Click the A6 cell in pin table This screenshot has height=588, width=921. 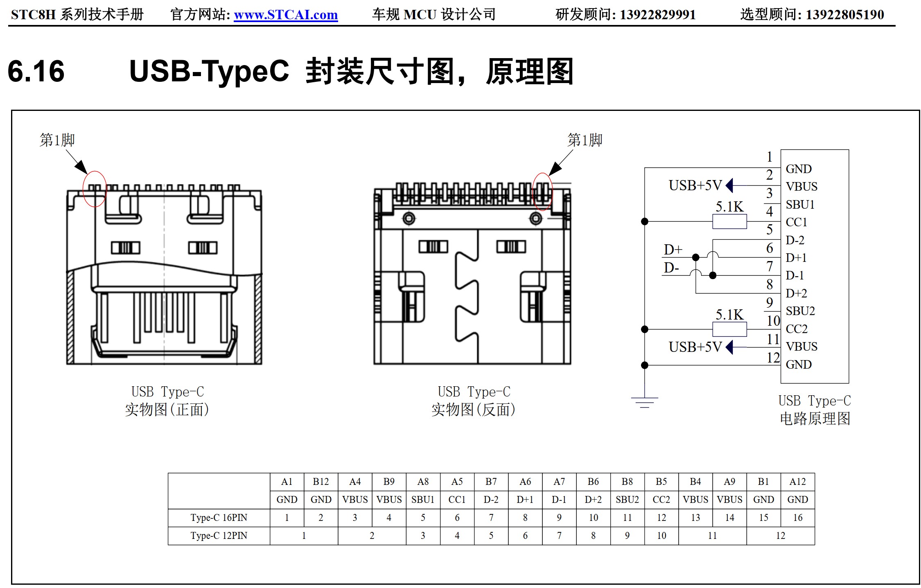tap(525, 482)
